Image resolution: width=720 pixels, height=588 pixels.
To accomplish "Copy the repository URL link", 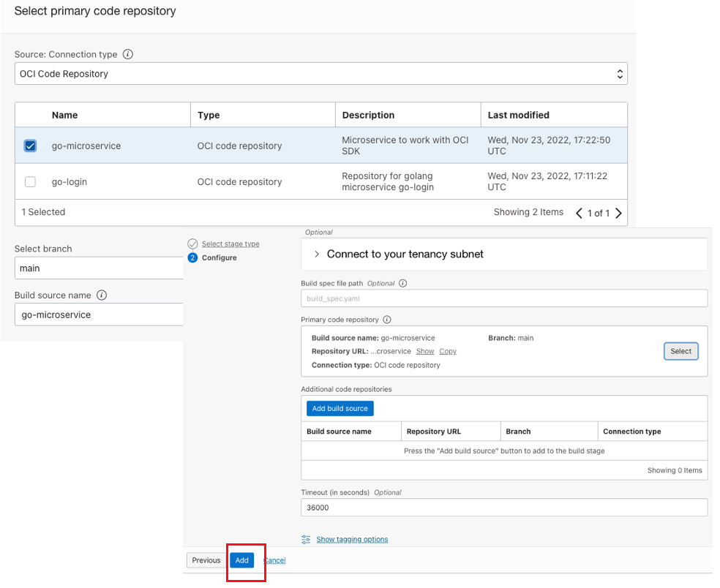I will [447, 351].
